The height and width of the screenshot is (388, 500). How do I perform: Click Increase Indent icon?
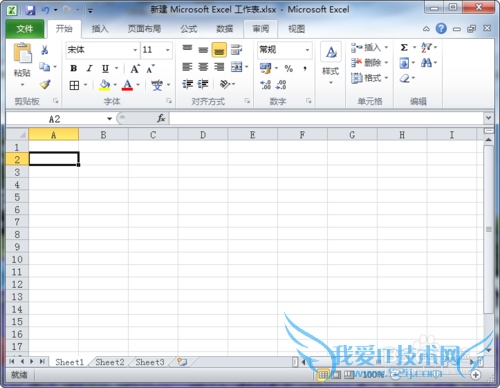(203, 84)
